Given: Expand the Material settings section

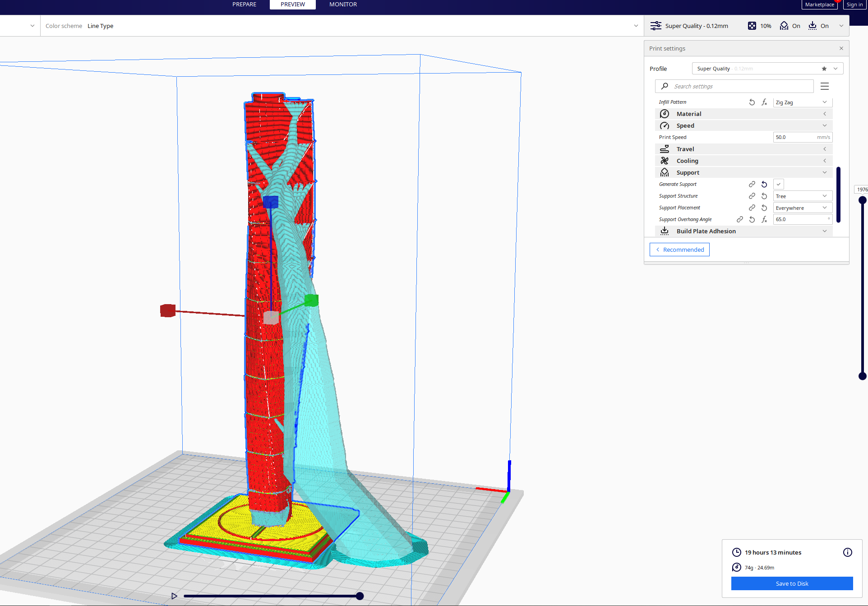Looking at the screenshot, I should coord(824,114).
